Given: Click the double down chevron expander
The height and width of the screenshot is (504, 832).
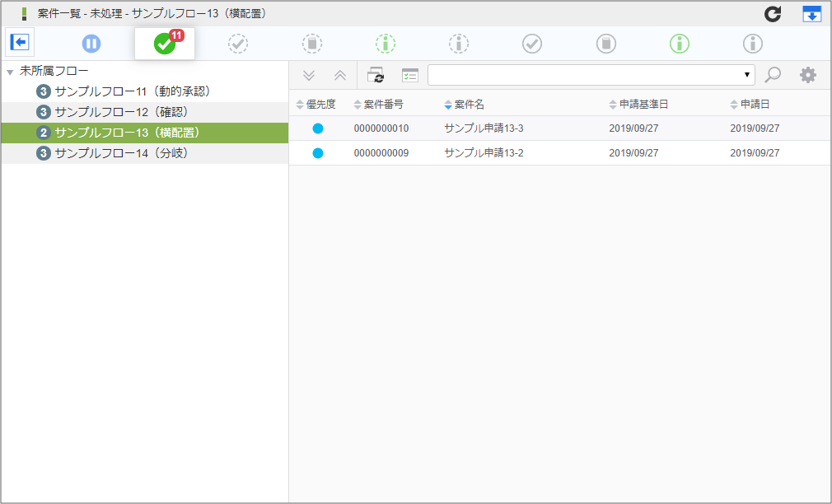Looking at the screenshot, I should (x=308, y=75).
